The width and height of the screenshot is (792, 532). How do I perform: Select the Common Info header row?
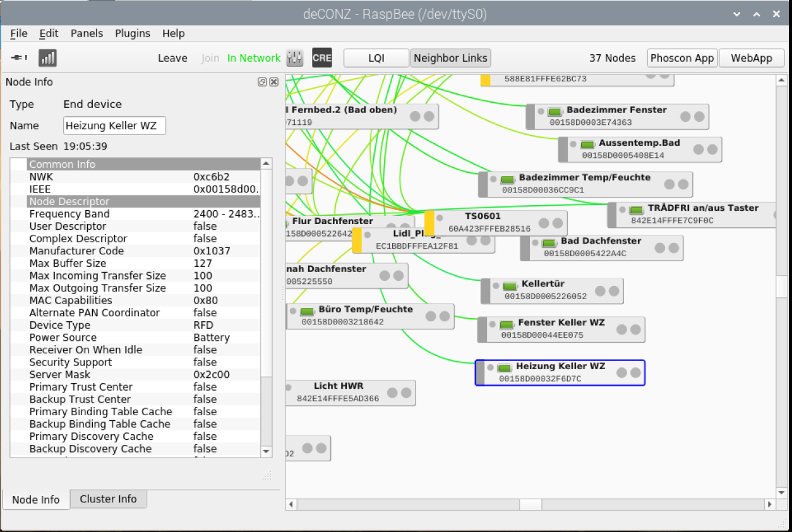click(143, 164)
